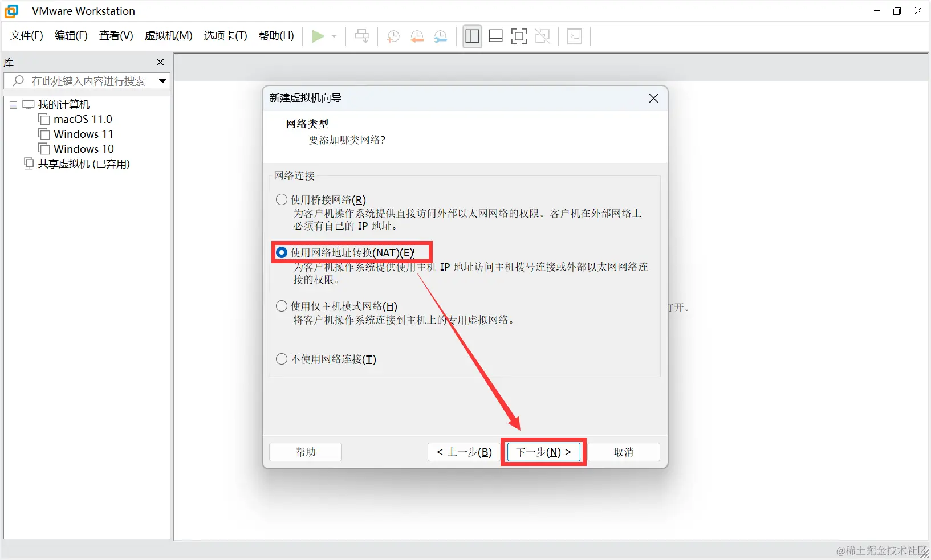
Task: Click the console view icon
Action: pyautogui.click(x=575, y=36)
